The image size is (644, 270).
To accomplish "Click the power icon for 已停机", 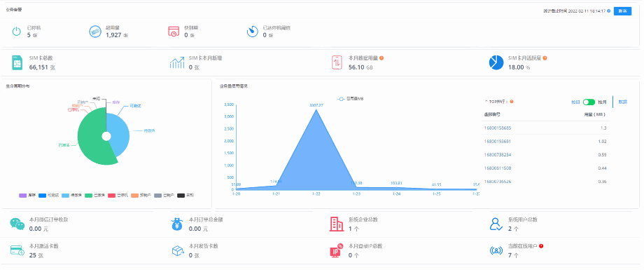I will (15, 32).
